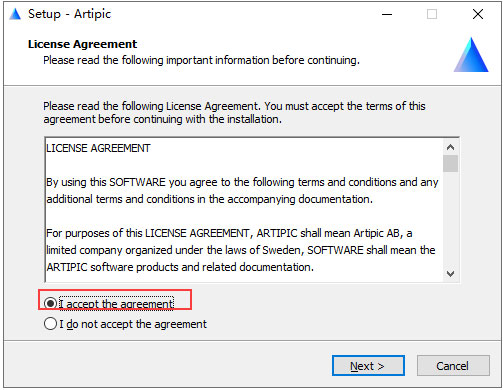The image size is (503, 390).
Task: Cancel the Artipic installation
Action: 453,366
